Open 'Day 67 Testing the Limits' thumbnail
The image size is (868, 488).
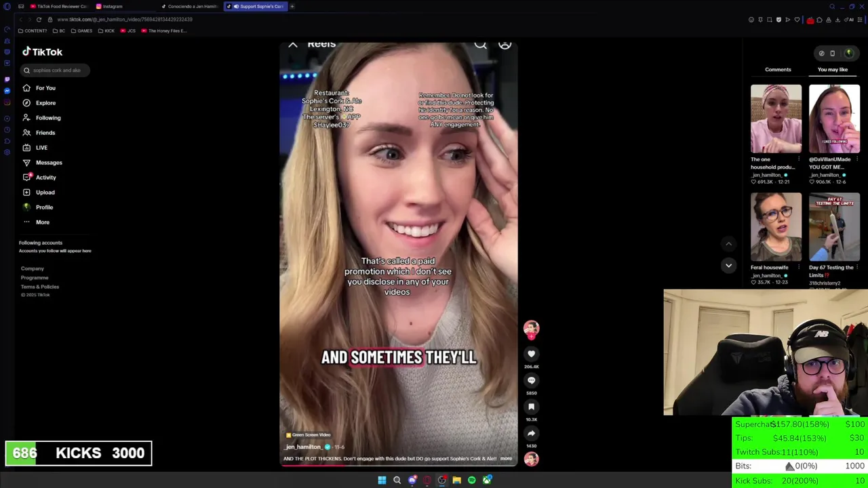pos(834,227)
